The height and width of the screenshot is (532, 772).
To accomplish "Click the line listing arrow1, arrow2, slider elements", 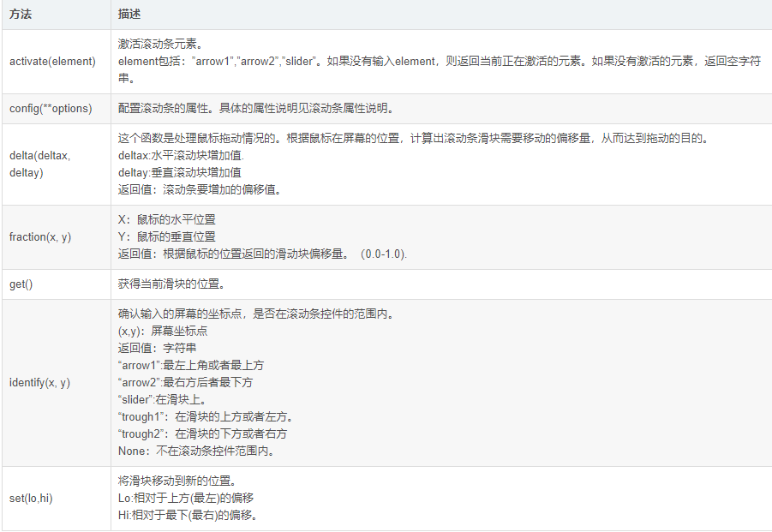I will coord(440,62).
